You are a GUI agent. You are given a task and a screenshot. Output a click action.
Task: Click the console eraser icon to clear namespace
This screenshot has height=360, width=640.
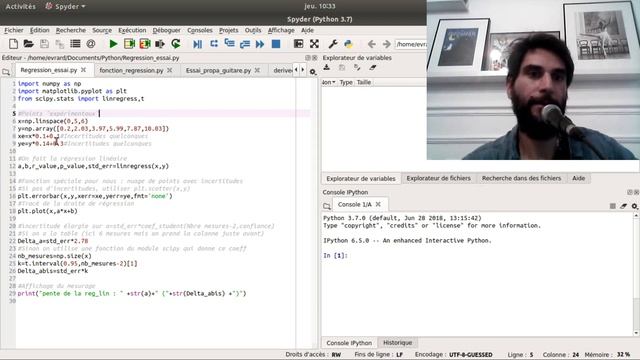point(623,206)
